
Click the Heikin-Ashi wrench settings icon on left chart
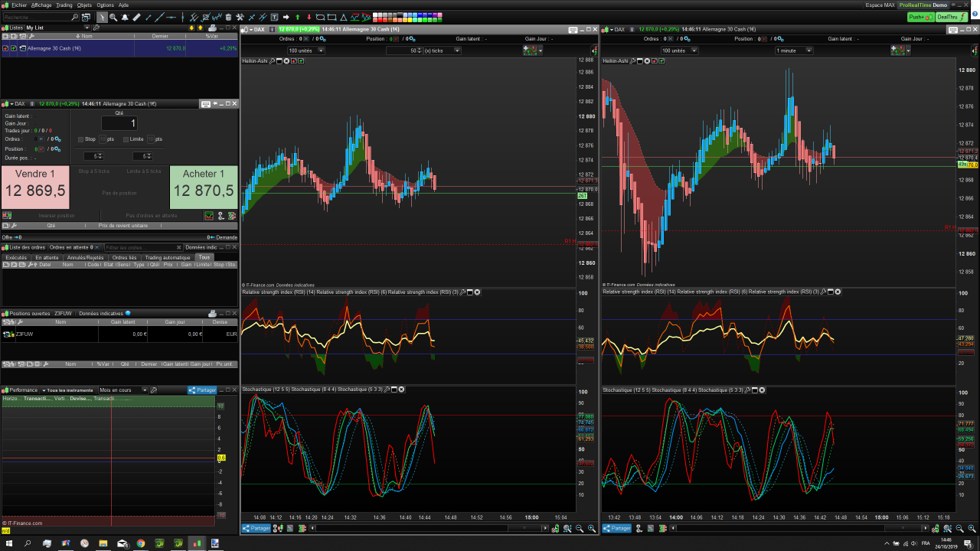click(273, 60)
